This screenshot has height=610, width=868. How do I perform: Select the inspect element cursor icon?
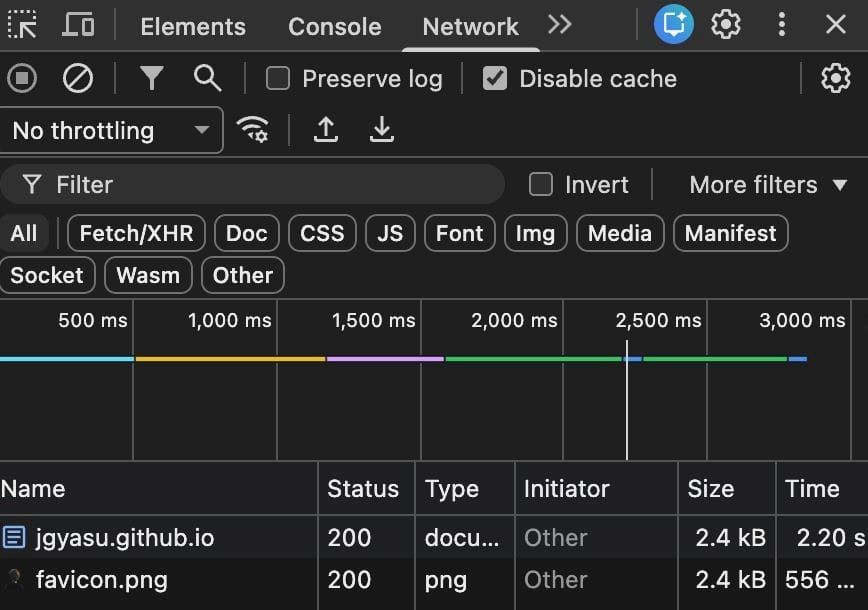(x=22, y=23)
